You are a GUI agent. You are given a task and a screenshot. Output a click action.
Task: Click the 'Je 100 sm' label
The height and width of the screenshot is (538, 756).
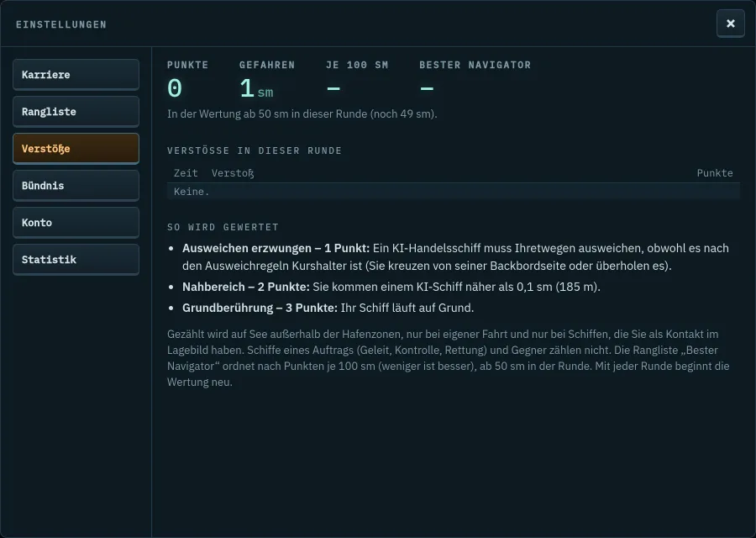[x=357, y=65]
